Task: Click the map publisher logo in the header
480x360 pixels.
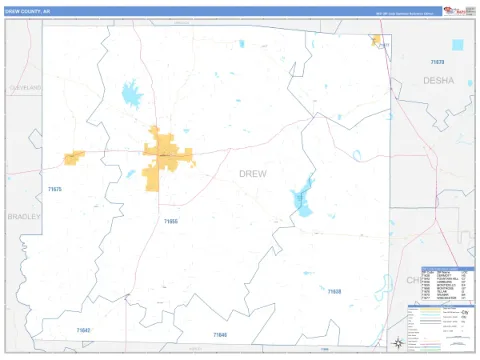Action: [454, 11]
